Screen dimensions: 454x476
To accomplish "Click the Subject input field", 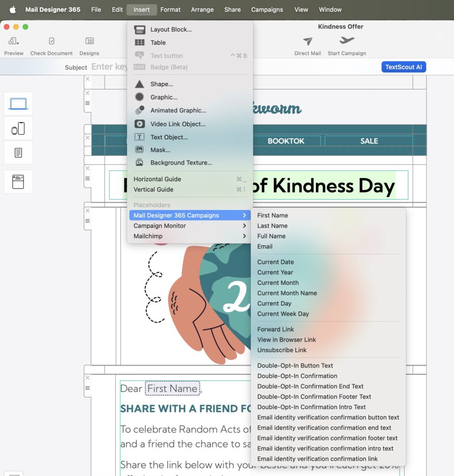I will (x=109, y=67).
